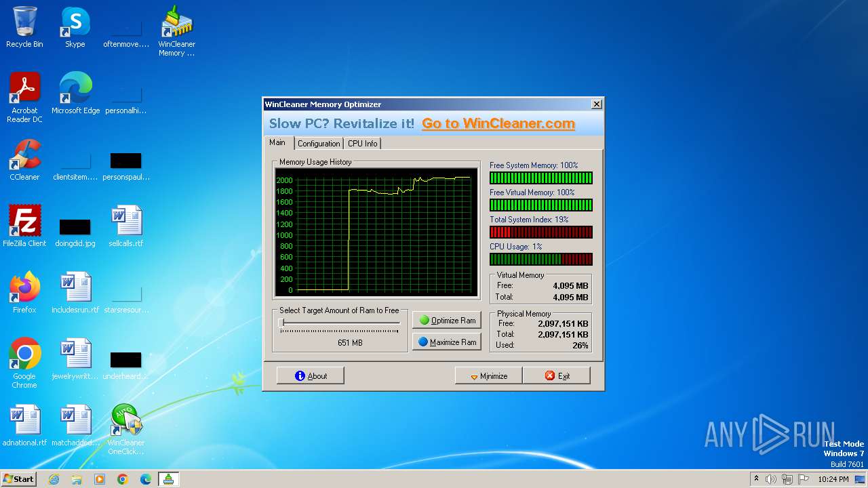The height and width of the screenshot is (488, 868).
Task: Click the Total System Index bar
Action: (x=541, y=232)
